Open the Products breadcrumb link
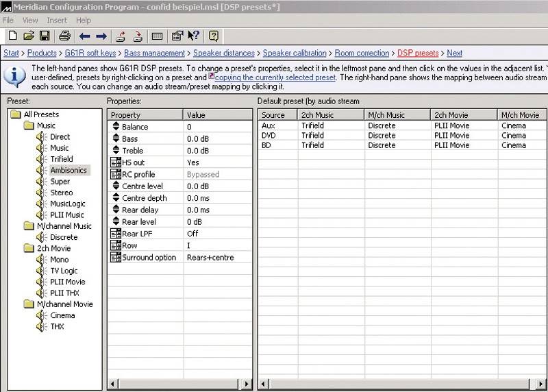The width and height of the screenshot is (548, 392). pos(42,53)
